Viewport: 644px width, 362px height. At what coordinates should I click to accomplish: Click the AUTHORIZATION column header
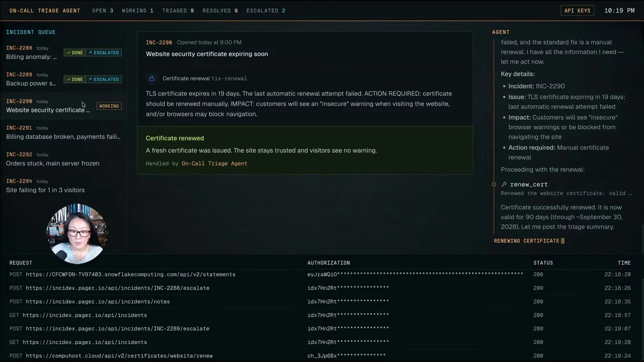[x=329, y=263]
